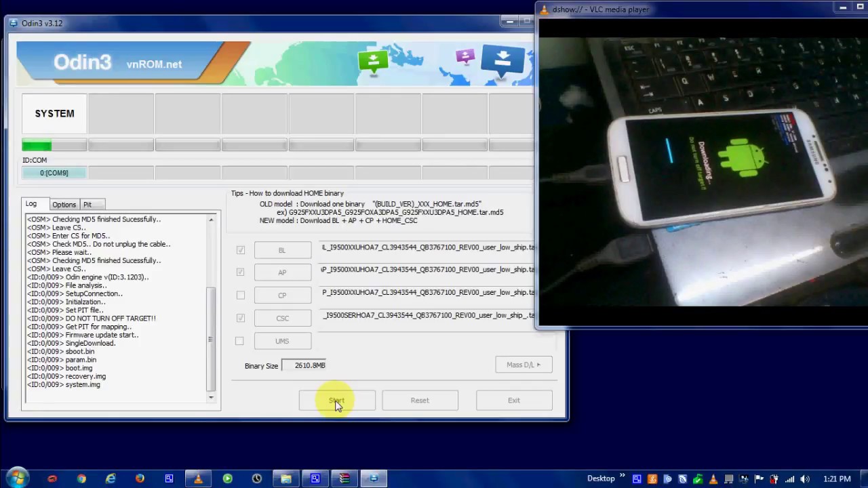Launch Google Chrome from the taskbar
The height and width of the screenshot is (488, 868).
coord(81,479)
